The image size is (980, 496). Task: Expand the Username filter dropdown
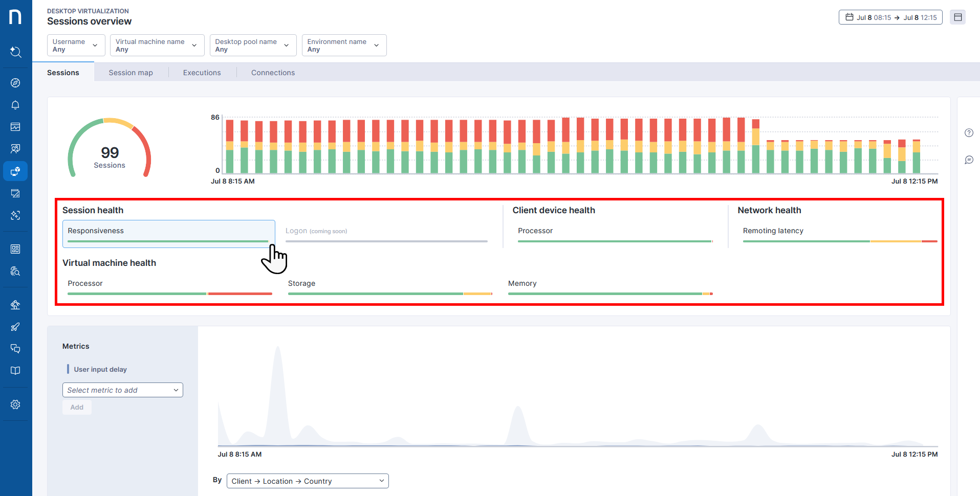(76, 46)
